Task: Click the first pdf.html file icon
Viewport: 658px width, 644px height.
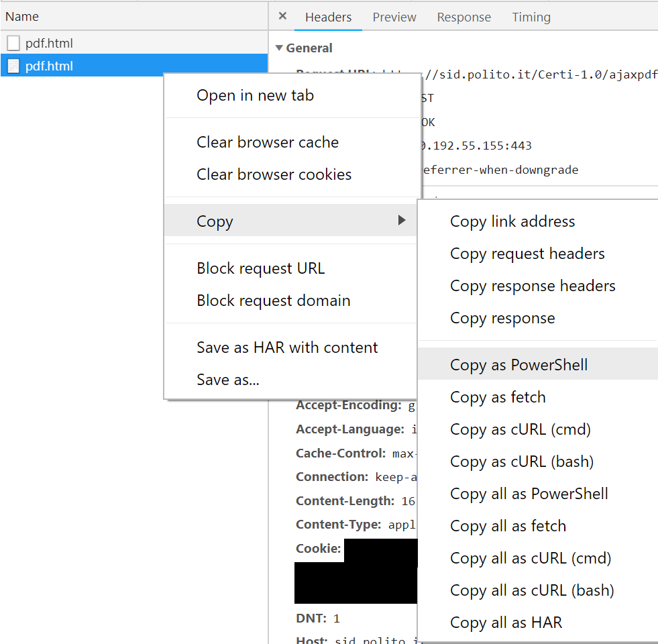Action: pos(13,44)
